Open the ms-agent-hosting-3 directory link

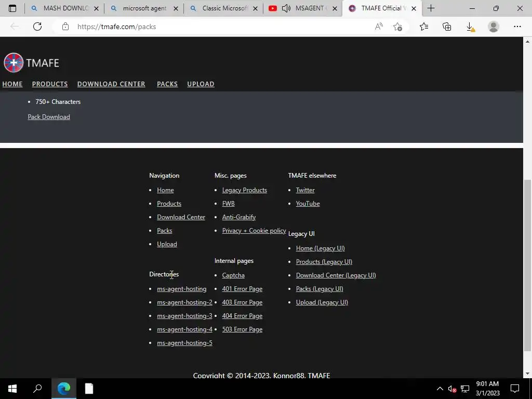pos(184,316)
